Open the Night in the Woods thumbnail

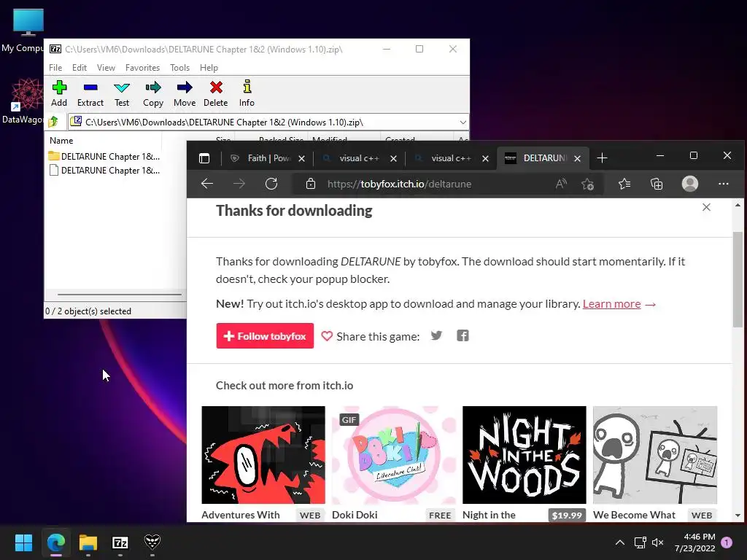[525, 455]
